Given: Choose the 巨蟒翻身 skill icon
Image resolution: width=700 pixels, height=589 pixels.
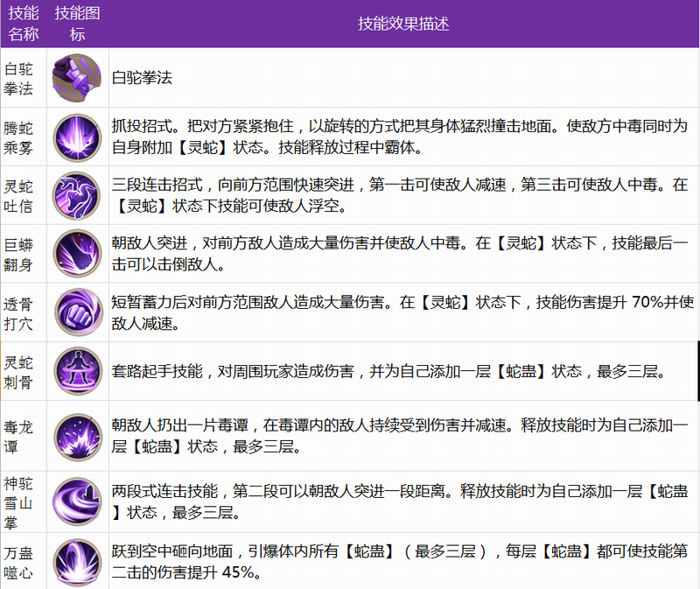Looking at the screenshot, I should (x=77, y=254).
